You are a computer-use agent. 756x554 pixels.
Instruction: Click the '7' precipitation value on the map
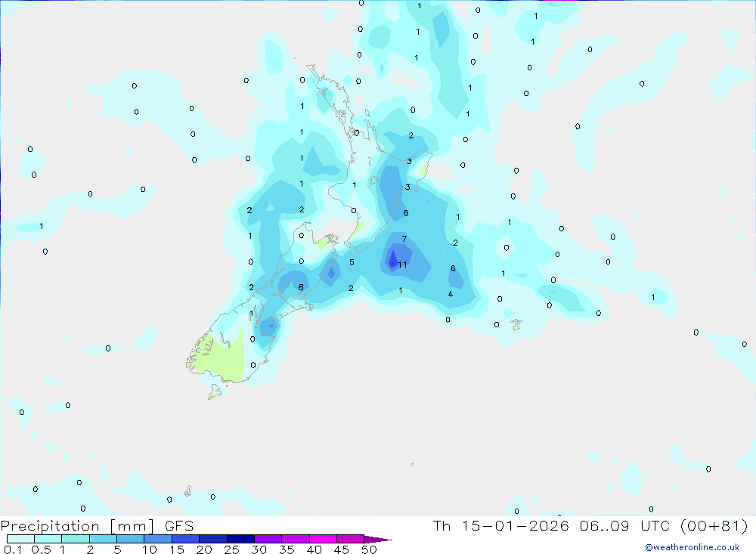tap(404, 239)
